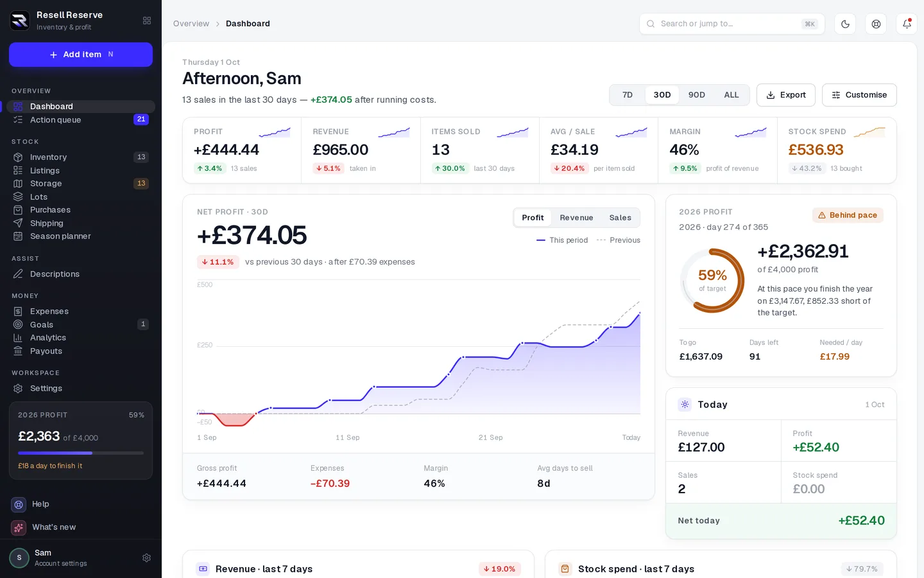Go to Storage section
This screenshot has width=924, height=578.
click(81, 184)
